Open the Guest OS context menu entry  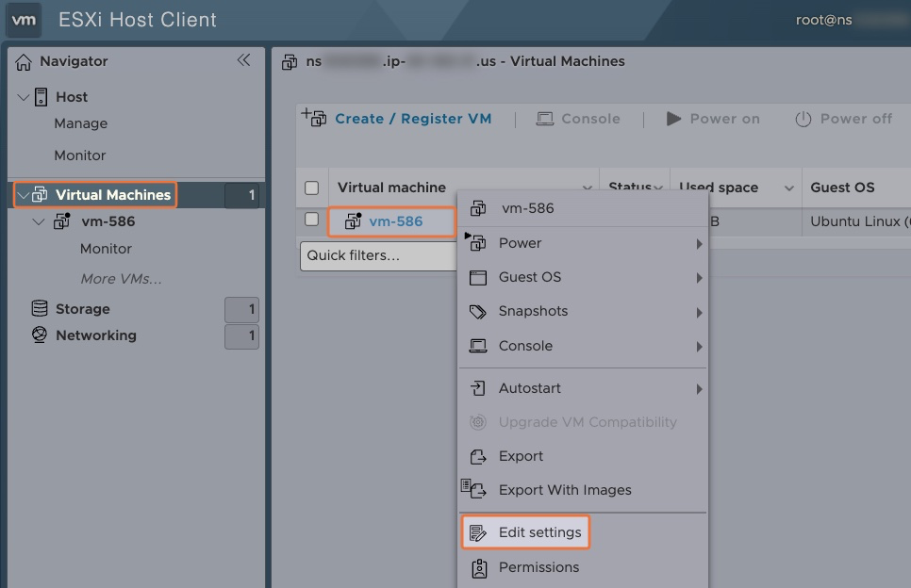point(584,277)
